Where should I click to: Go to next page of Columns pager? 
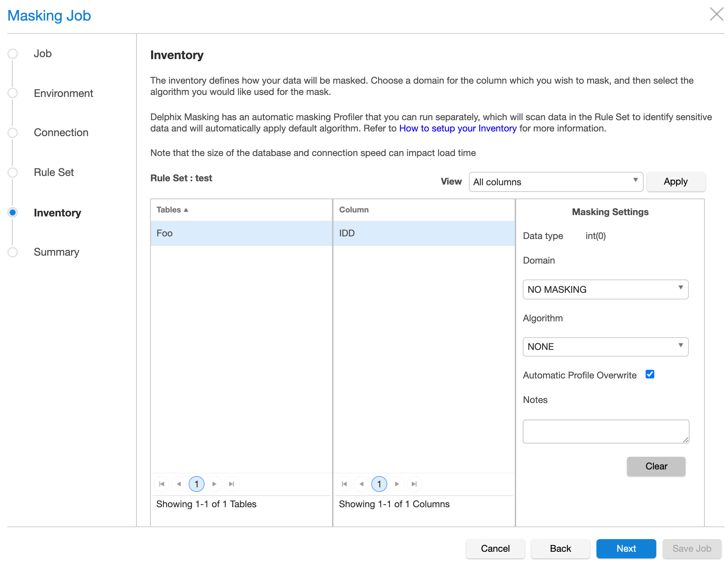point(397,484)
